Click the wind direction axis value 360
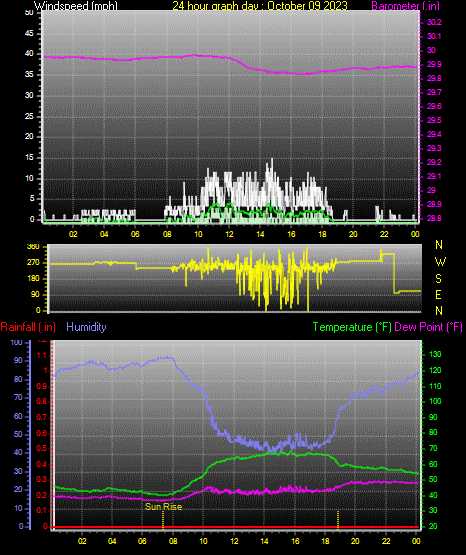Screen dimensions: 466x555 (x=33, y=247)
